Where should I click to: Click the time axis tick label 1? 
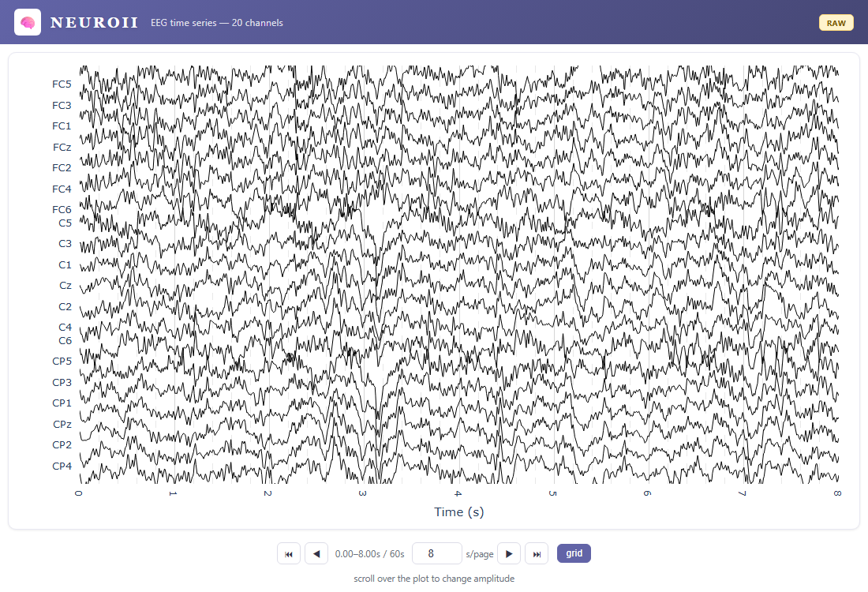click(x=174, y=493)
